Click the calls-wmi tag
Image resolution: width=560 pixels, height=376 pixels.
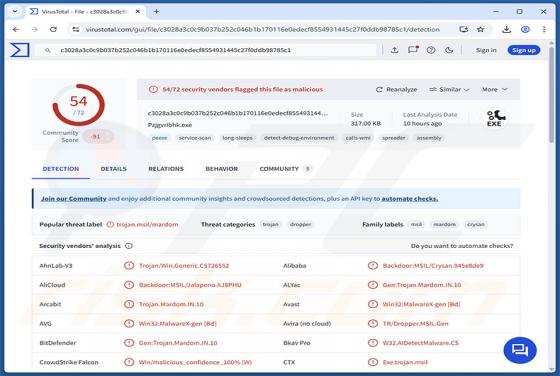point(358,138)
